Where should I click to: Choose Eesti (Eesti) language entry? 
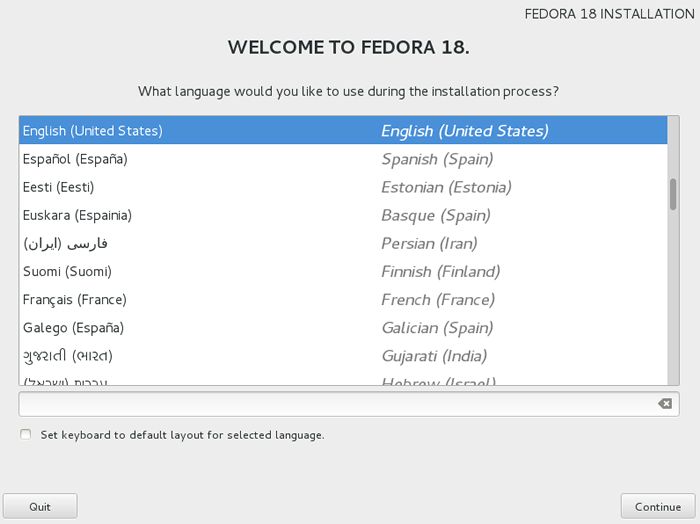click(343, 187)
